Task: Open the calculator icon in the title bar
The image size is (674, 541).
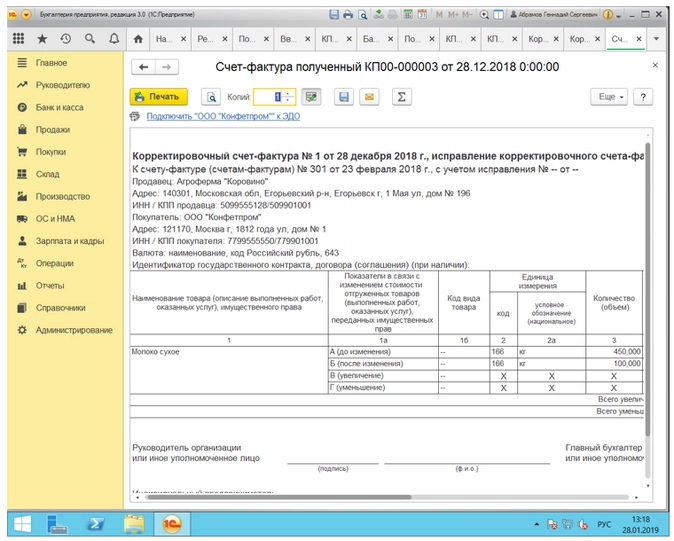Action: click(408, 15)
